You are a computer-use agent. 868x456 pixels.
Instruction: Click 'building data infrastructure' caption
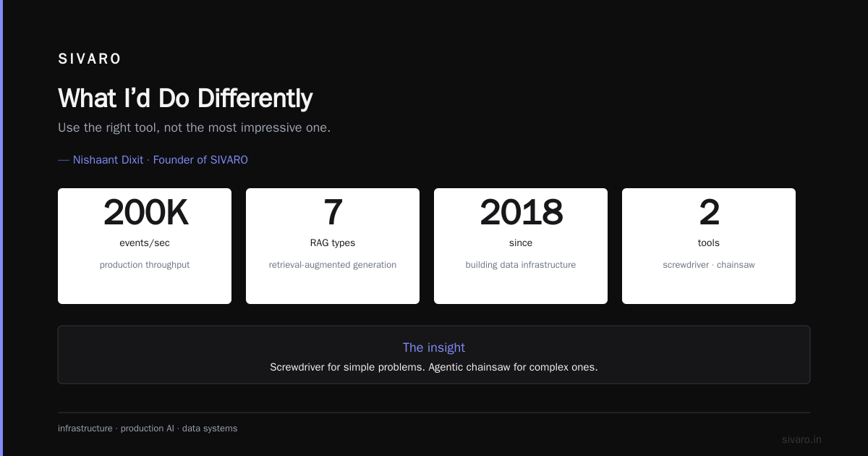tap(521, 265)
